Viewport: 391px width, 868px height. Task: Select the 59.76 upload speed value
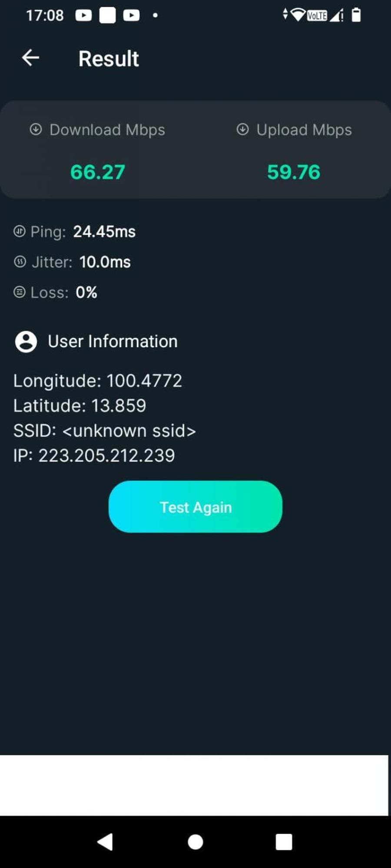(294, 172)
